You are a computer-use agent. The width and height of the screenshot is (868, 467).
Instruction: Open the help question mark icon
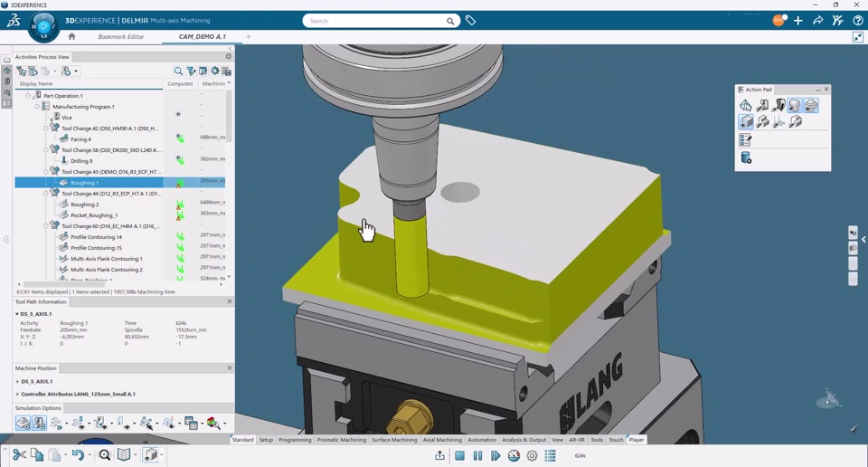coord(857,21)
